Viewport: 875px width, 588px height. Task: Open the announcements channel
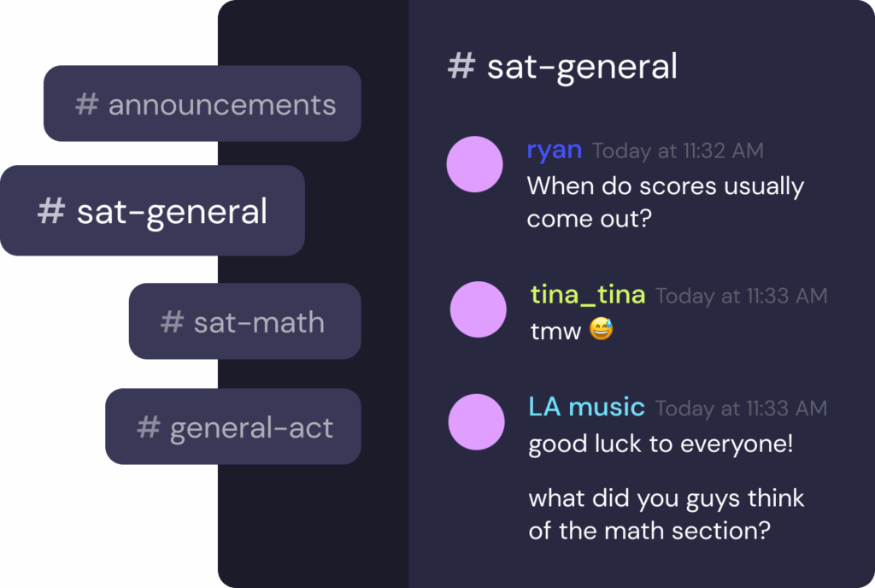(202, 103)
